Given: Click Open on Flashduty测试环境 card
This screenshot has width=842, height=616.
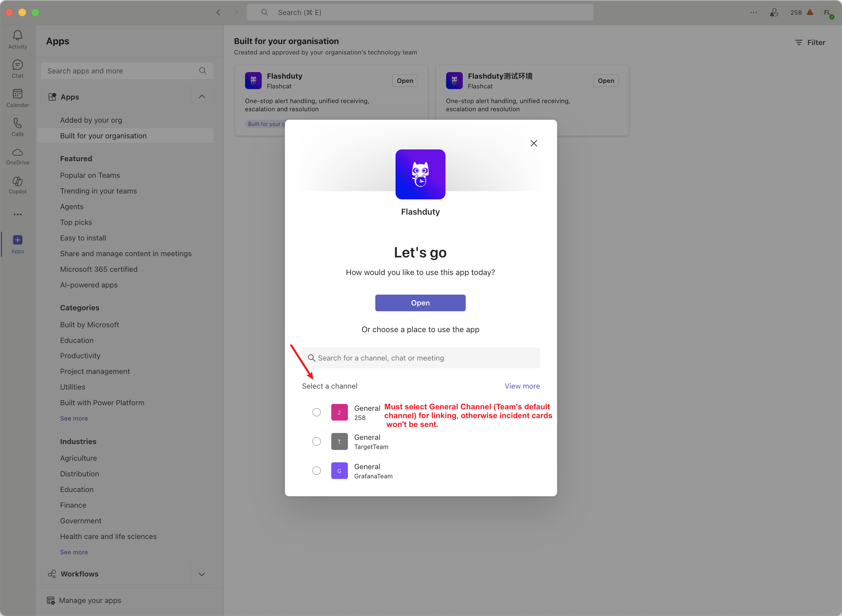Looking at the screenshot, I should click(606, 81).
